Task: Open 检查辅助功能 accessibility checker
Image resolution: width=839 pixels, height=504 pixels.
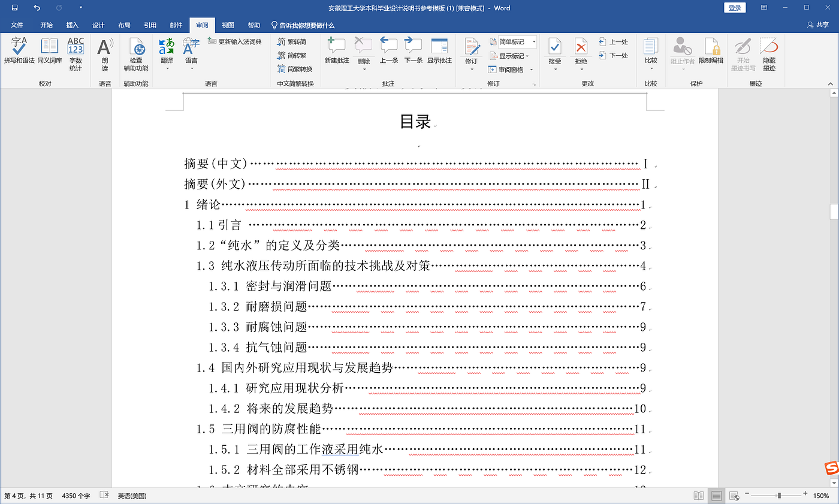Action: 136,55
